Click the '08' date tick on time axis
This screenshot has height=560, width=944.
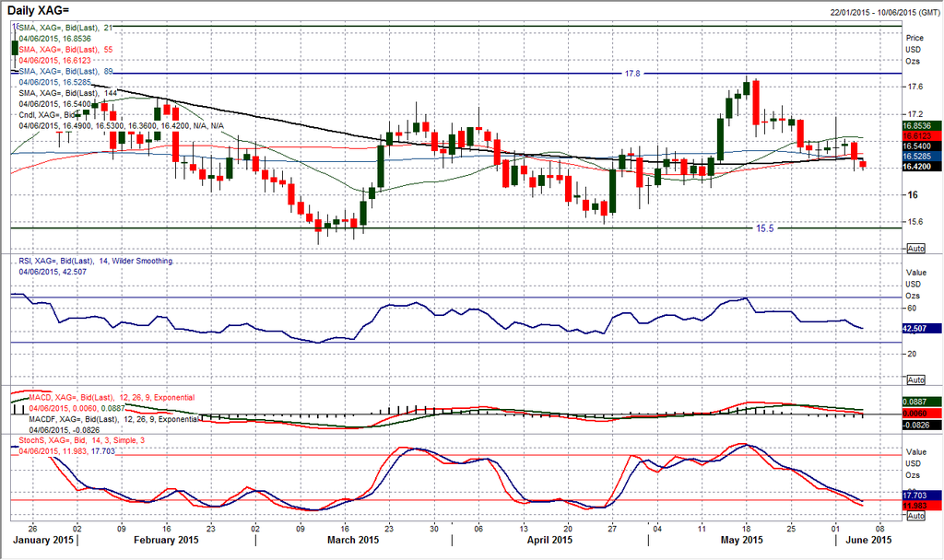click(880, 529)
